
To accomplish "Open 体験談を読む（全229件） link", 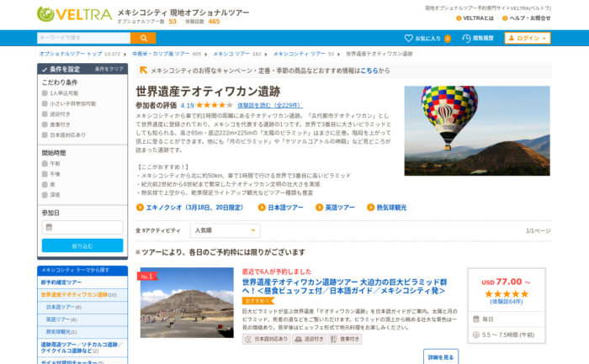I will tap(270, 105).
